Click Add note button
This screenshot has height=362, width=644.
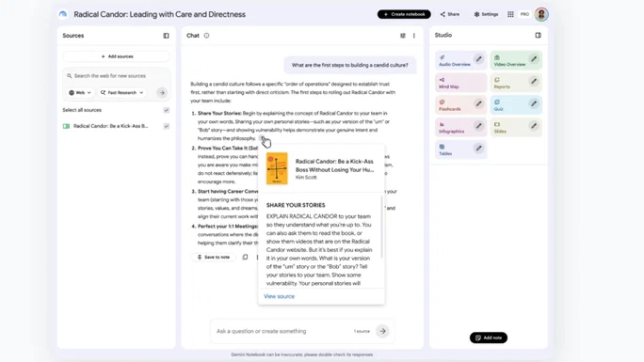point(489,338)
